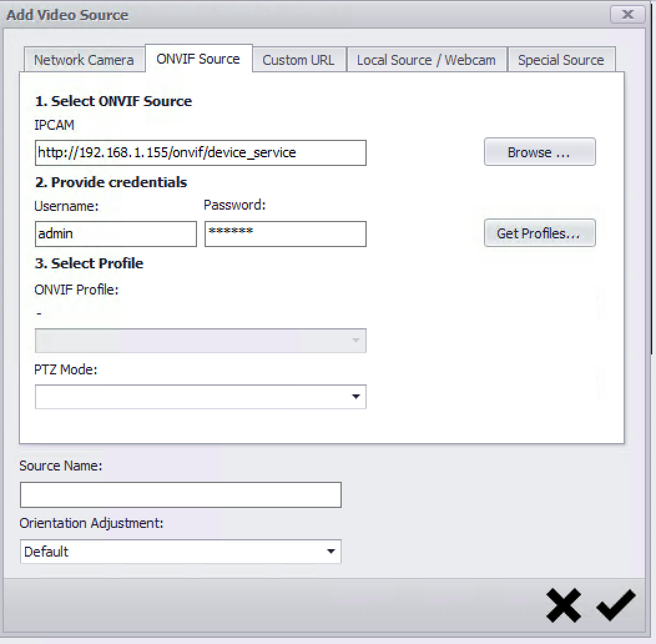656x644 pixels.
Task: Click the 'Source Name:' label
Action: tap(60, 466)
